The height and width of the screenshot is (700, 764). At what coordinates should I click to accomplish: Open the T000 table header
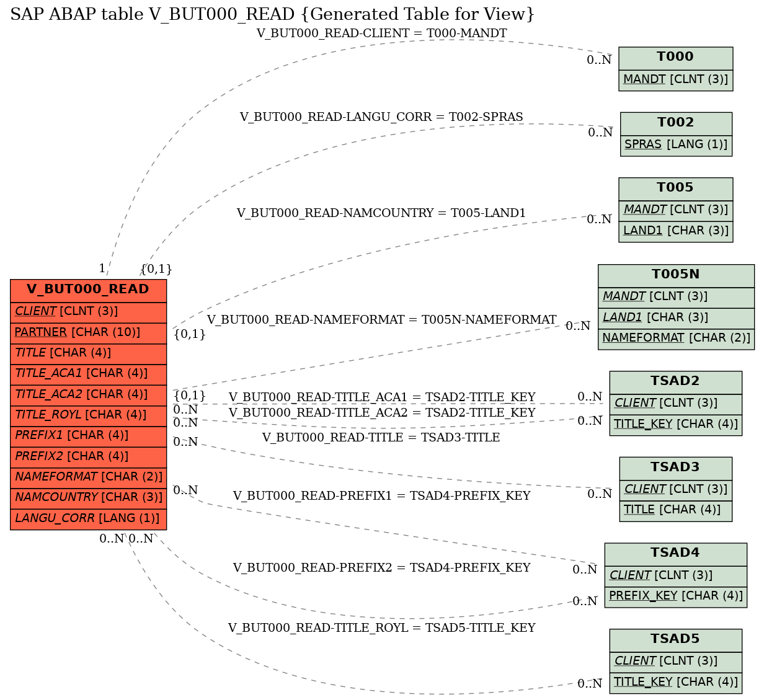tap(676, 58)
